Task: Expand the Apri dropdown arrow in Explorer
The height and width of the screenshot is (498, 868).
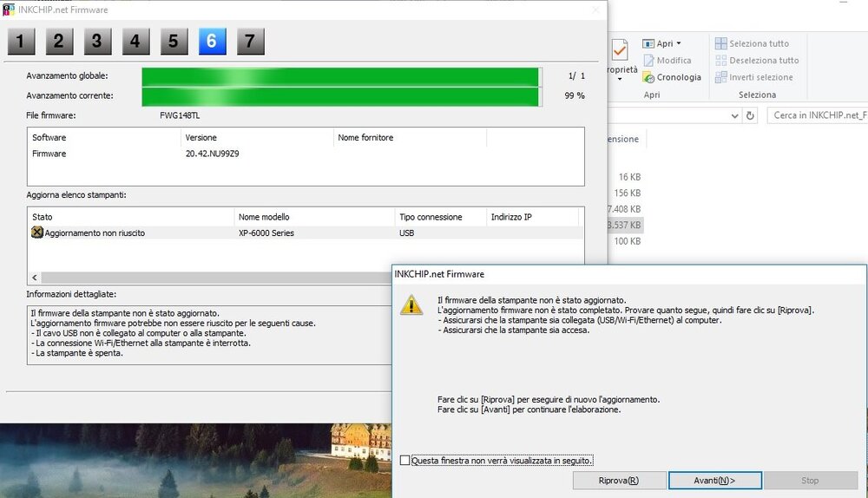Action: click(679, 43)
